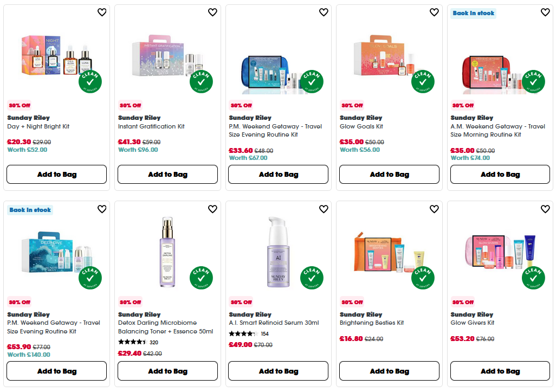Image resolution: width=556 pixels, height=392 pixels.
Task: Click the Back in stock label on A.M. Weekend Getaway
Action: 473,12
